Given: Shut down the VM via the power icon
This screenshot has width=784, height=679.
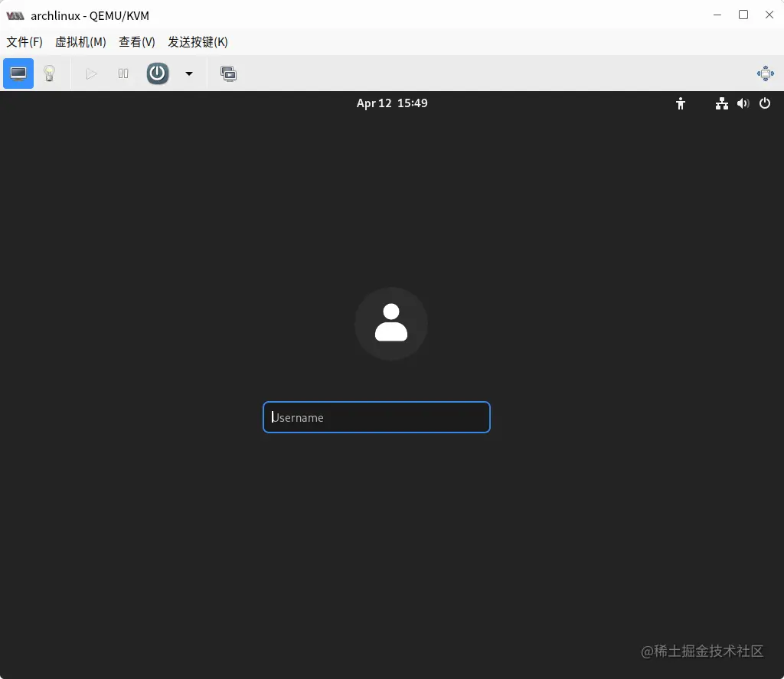Looking at the screenshot, I should click(x=157, y=73).
